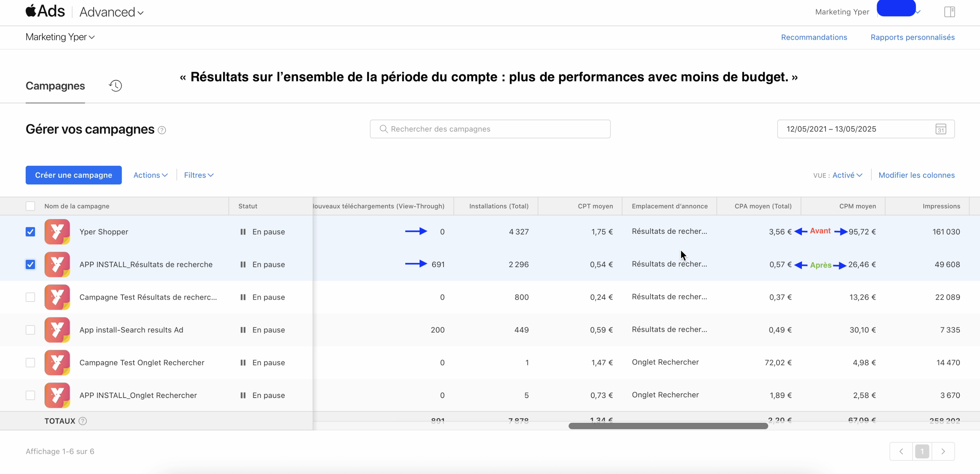Image resolution: width=980 pixels, height=474 pixels.
Task: Click app icon for APP INSTALL_Onglet Rechercher
Action: (x=57, y=395)
